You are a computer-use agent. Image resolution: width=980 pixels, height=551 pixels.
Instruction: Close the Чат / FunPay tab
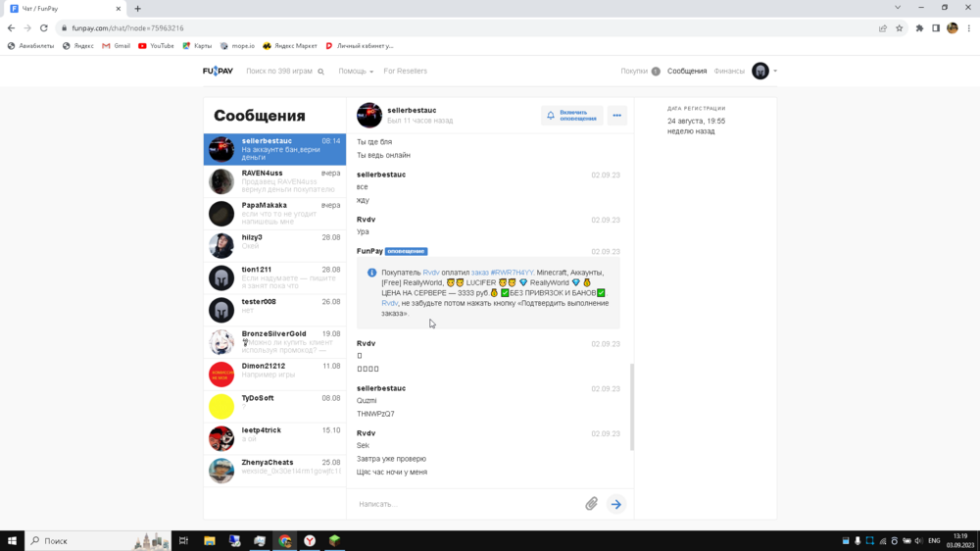[x=119, y=9]
